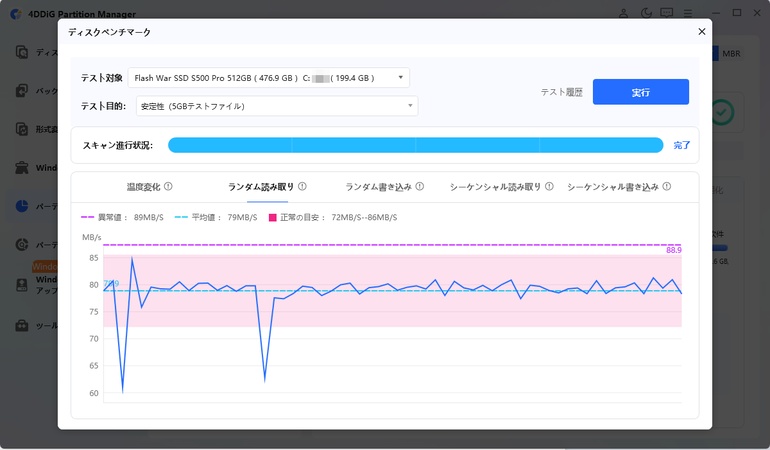Click info icon next to ランダム書き込み
Image resolution: width=770 pixels, height=450 pixels.
coord(419,186)
